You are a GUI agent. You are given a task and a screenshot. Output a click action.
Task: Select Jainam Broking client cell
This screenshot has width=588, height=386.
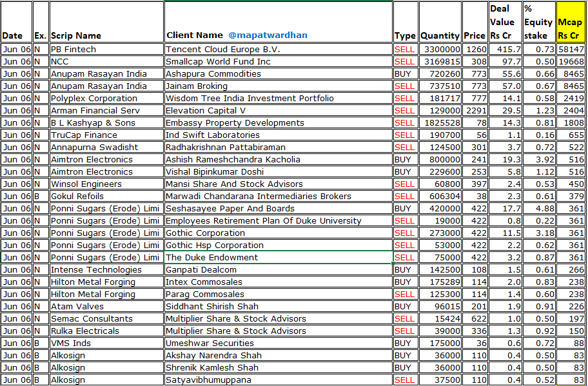[279, 86]
